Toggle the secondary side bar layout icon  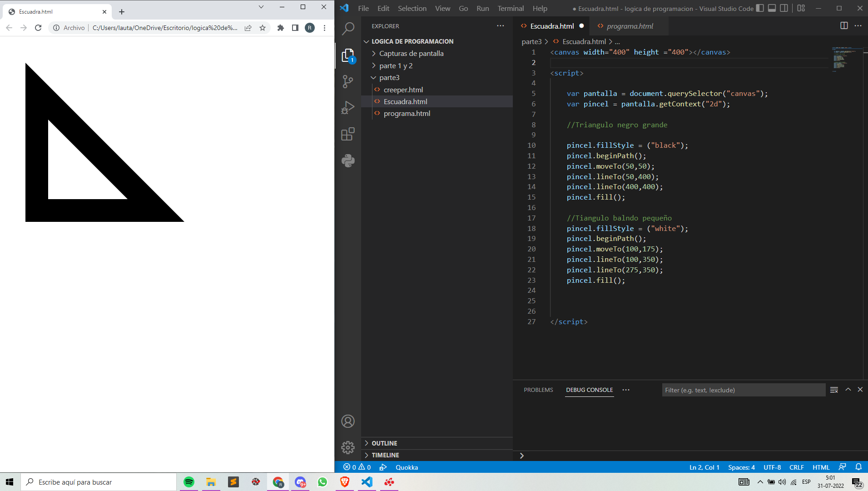pos(784,8)
